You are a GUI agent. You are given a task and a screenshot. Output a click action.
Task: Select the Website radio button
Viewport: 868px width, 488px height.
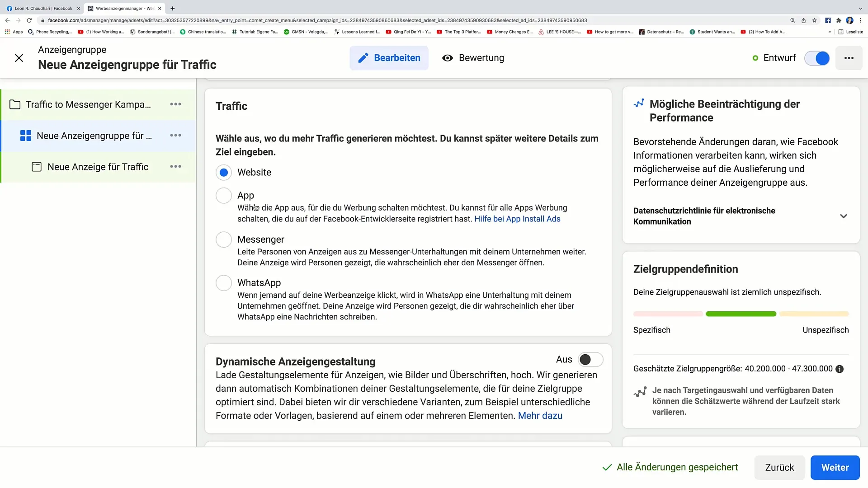coord(224,172)
